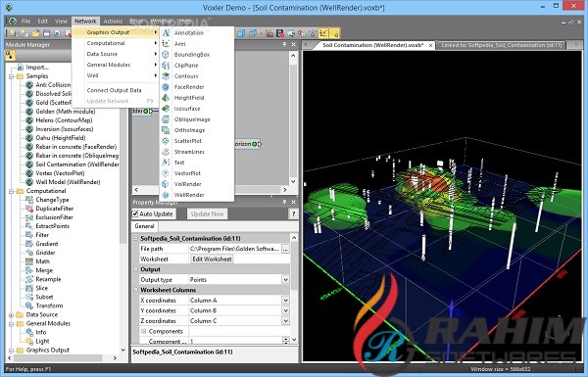Click the Text module icon in submenu

tap(166, 163)
